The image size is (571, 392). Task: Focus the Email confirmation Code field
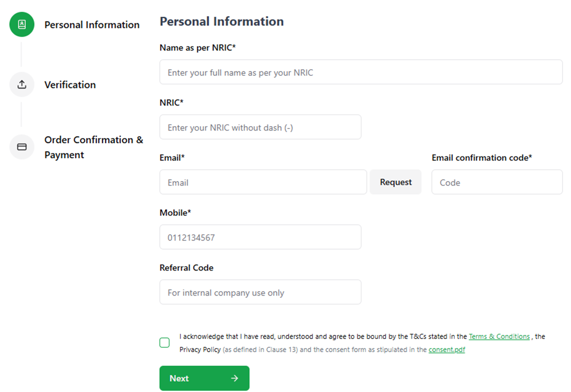(x=497, y=182)
